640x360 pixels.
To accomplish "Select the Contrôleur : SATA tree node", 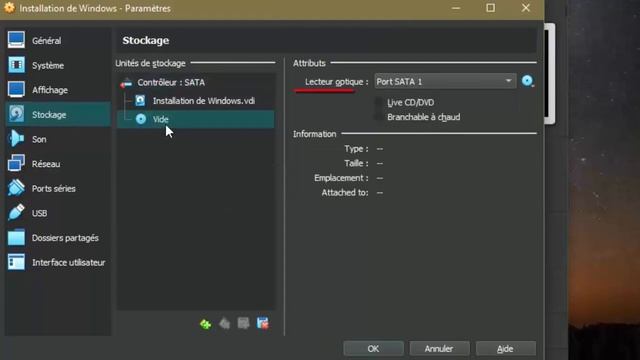I will tap(196, 82).
